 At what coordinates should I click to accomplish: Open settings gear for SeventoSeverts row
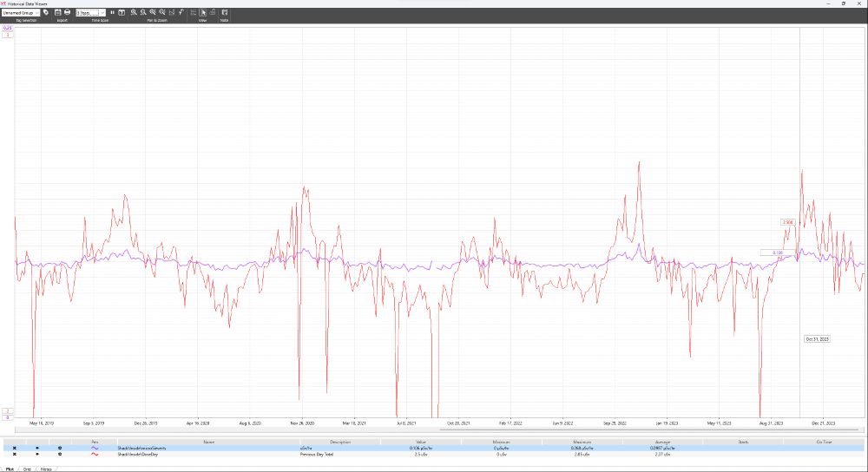(x=60, y=449)
